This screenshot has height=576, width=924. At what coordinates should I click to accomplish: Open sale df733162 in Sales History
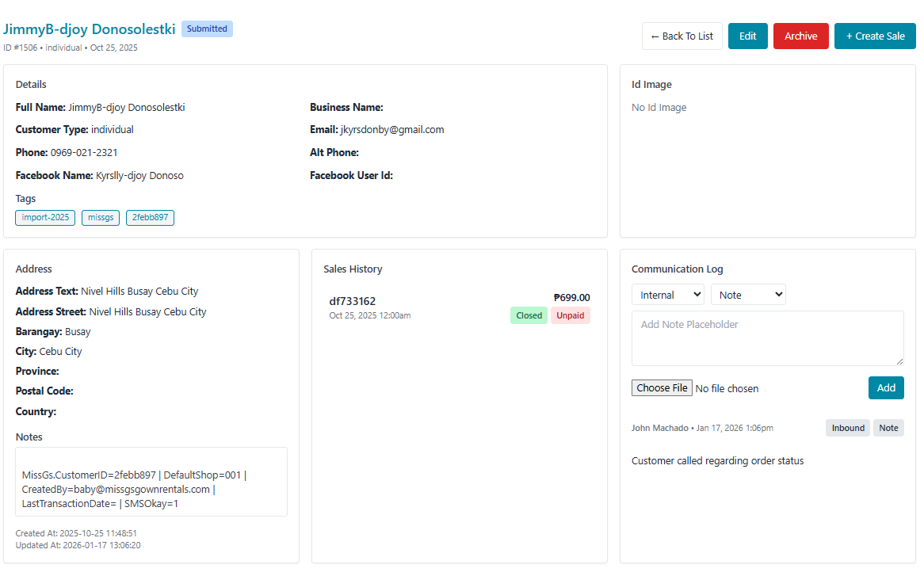click(353, 301)
